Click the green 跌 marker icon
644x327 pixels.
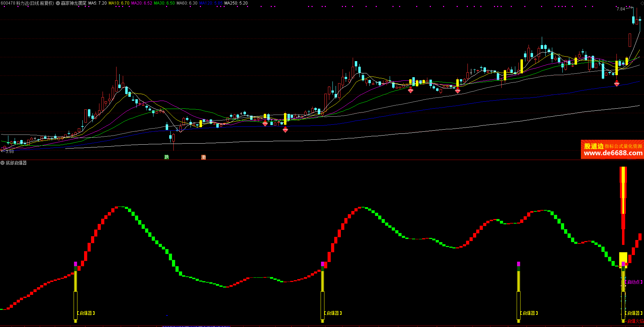coord(167,157)
